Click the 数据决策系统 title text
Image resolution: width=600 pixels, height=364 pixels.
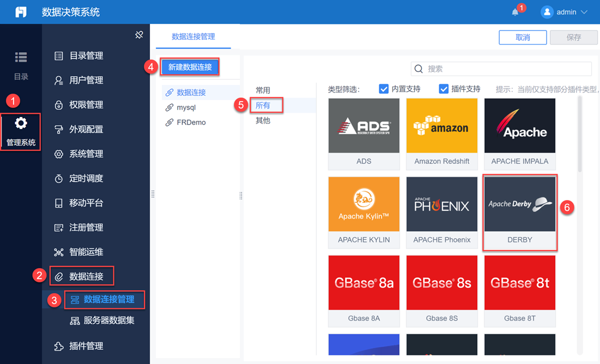point(71,12)
